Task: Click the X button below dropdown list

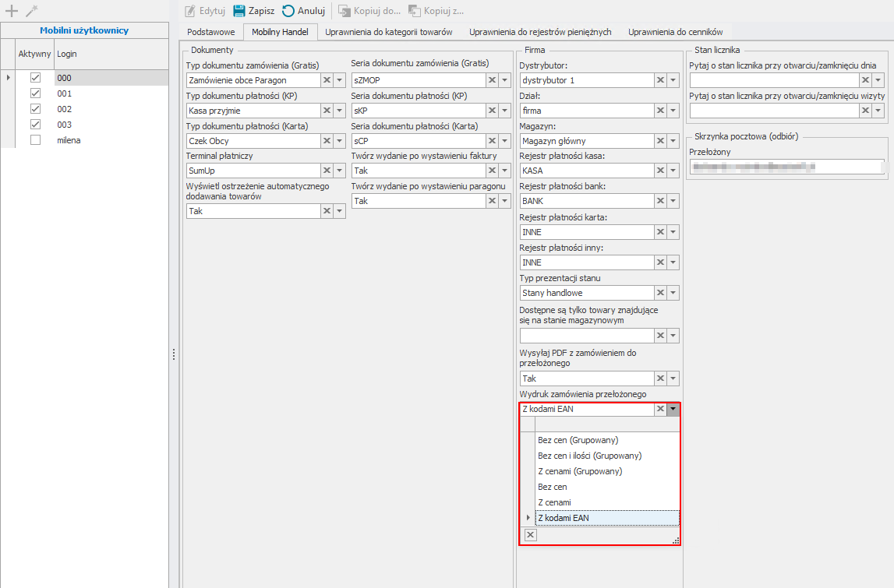Action: tap(530, 534)
